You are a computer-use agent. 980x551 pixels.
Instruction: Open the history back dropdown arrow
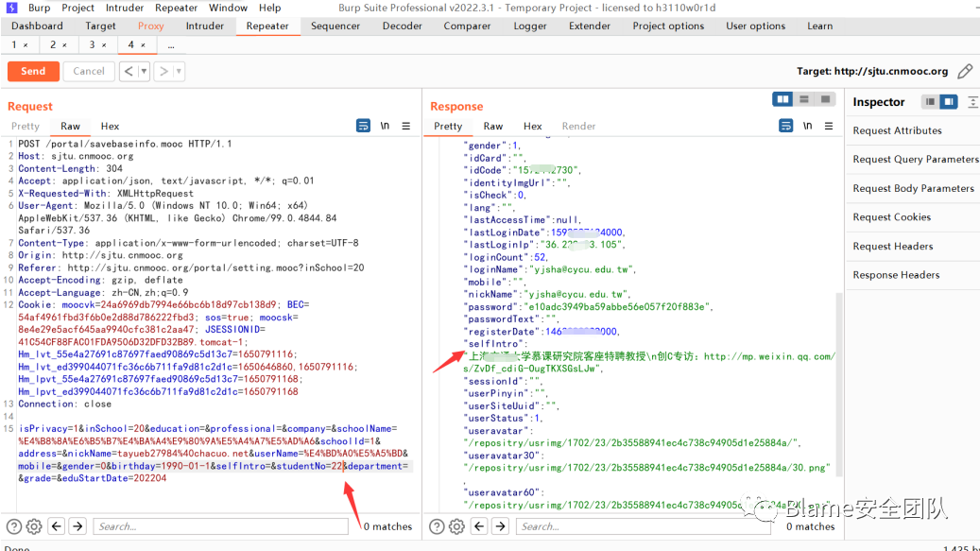pyautogui.click(x=144, y=71)
